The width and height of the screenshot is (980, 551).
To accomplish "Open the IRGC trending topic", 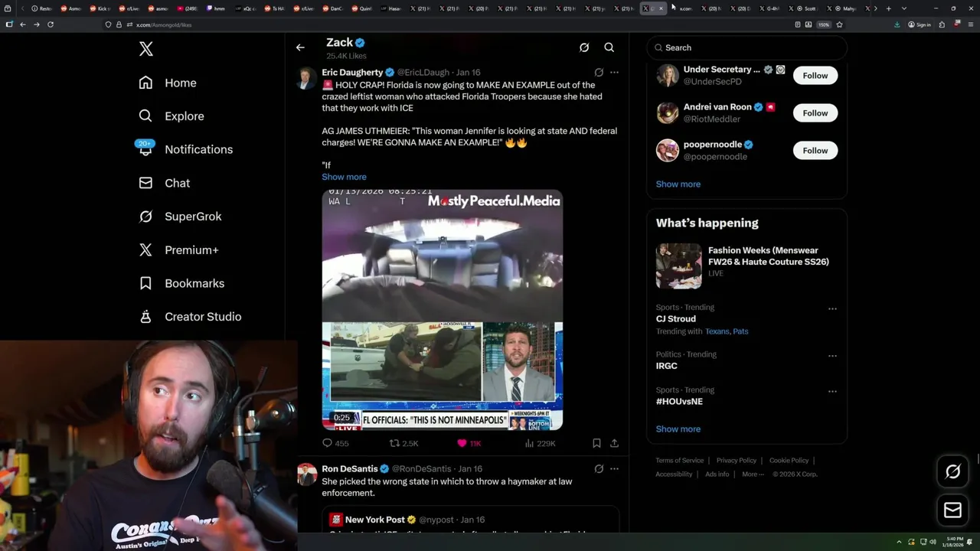I will click(666, 366).
